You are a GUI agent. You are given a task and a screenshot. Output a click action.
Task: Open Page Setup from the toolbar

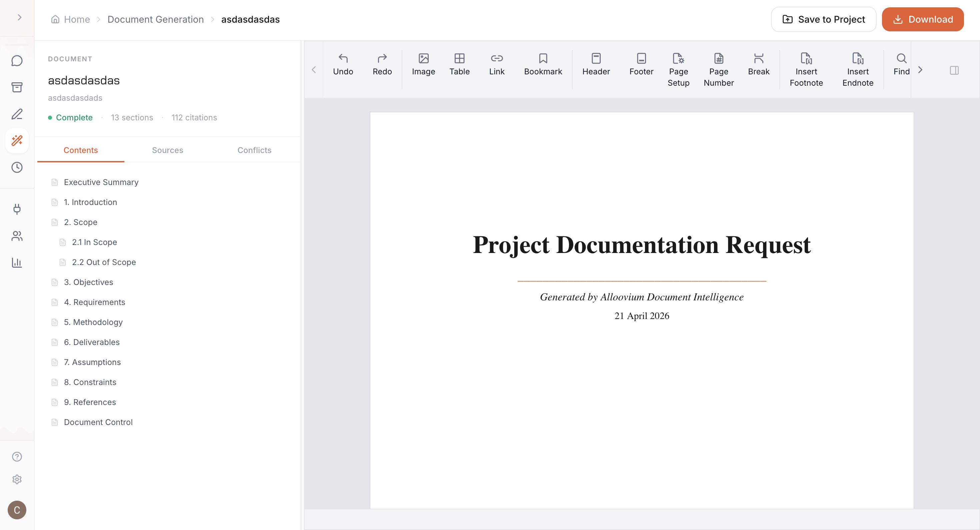tap(678, 70)
